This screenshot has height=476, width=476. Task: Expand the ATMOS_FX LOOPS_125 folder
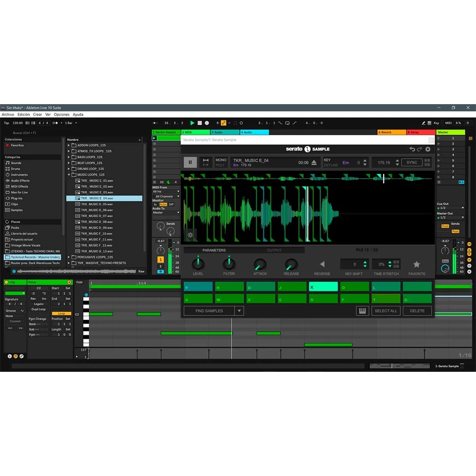point(69,151)
